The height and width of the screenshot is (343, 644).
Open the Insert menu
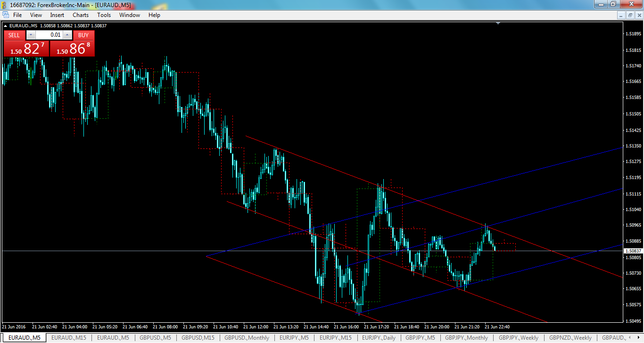coord(57,15)
